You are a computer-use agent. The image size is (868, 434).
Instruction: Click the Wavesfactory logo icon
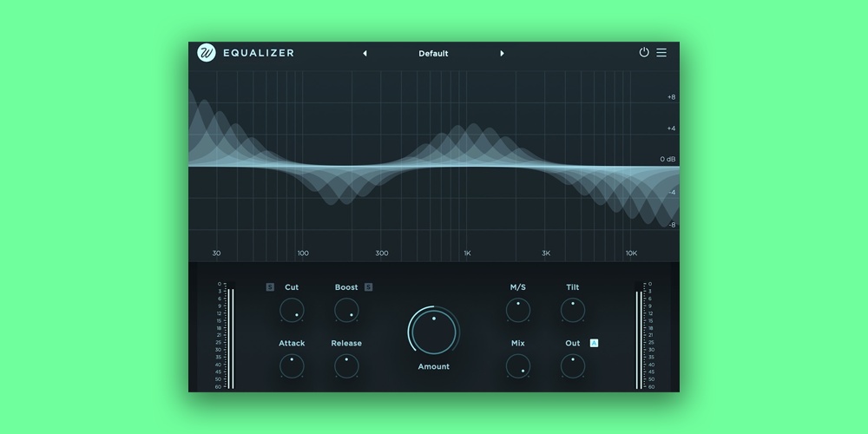coord(207,53)
